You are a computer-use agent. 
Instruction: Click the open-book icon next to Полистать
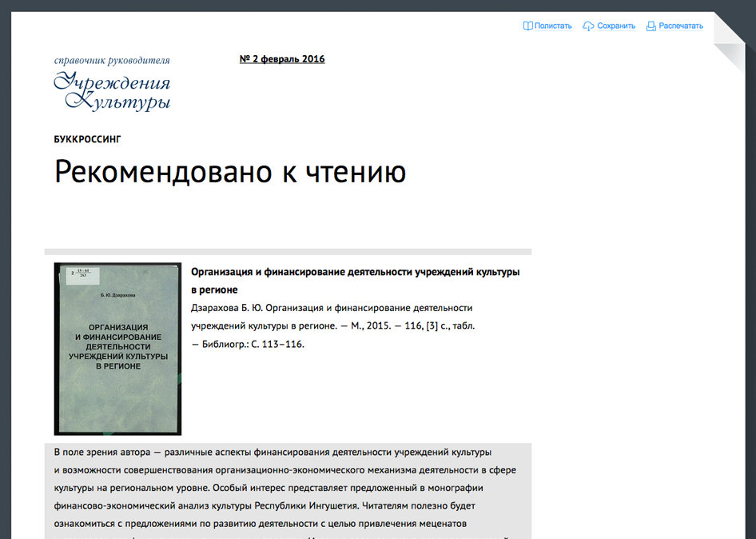[527, 26]
